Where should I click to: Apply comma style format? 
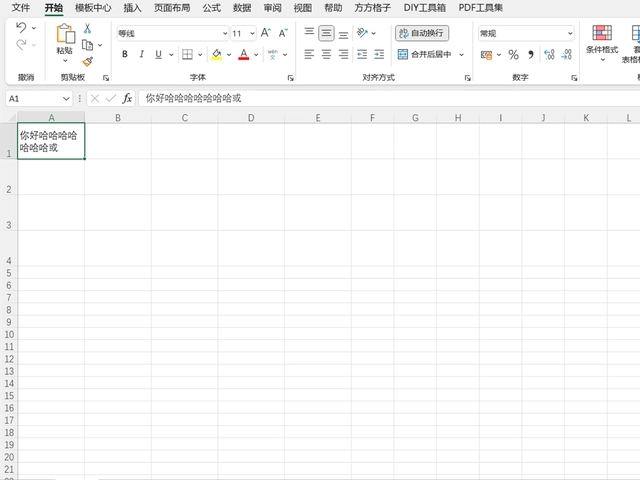531,55
